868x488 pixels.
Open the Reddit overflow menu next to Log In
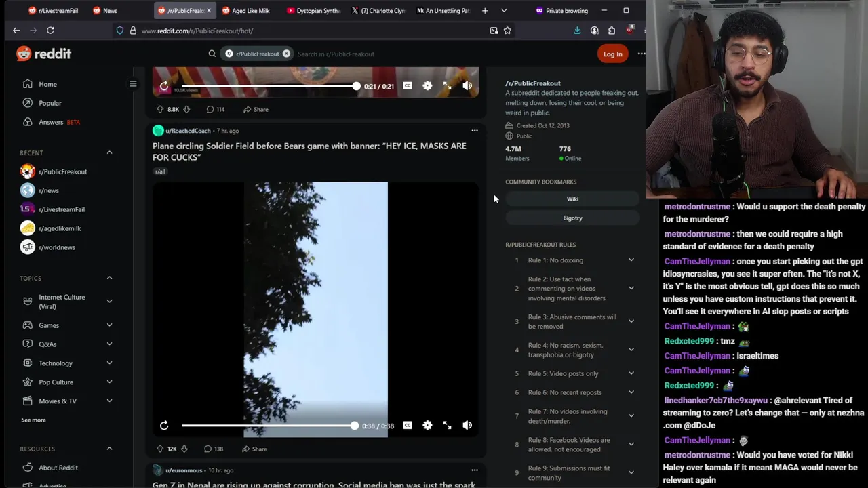pyautogui.click(x=641, y=54)
